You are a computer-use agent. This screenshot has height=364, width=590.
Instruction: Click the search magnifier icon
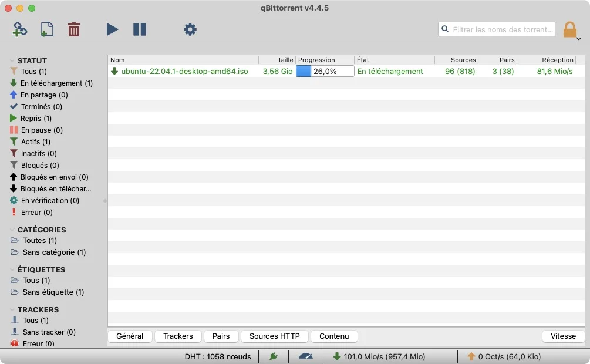point(445,29)
